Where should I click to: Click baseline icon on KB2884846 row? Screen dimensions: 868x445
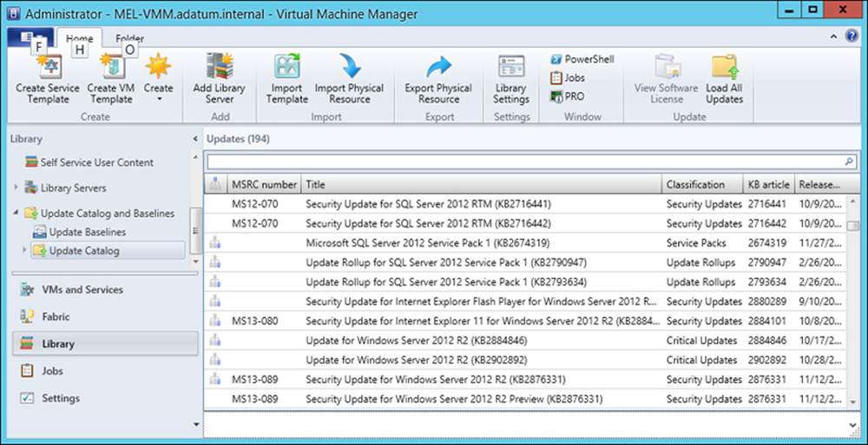[x=214, y=340]
